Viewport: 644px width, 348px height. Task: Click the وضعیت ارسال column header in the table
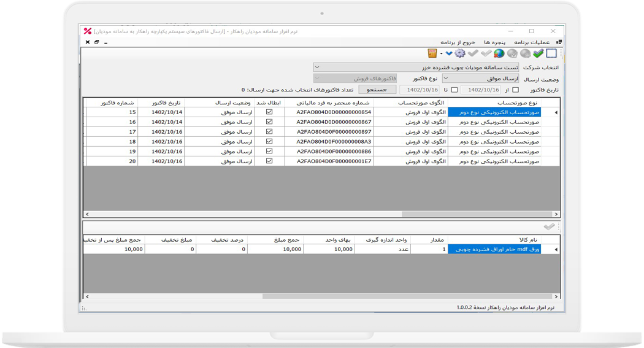click(220, 102)
